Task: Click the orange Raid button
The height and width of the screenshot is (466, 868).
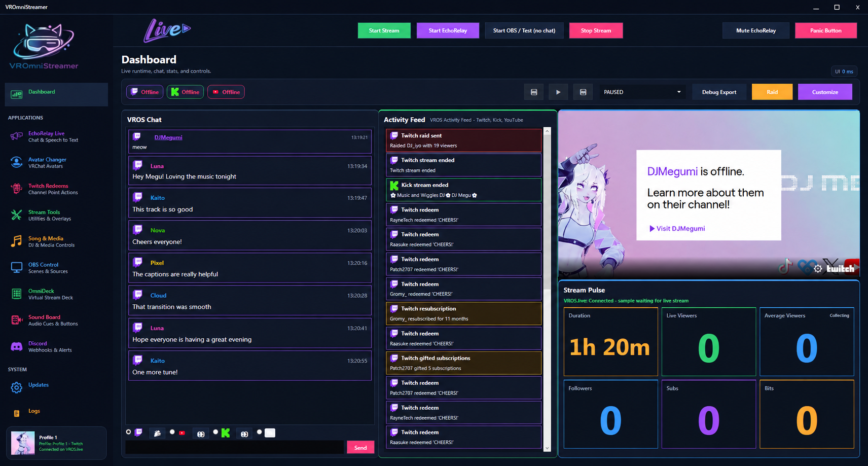Action: tap(772, 92)
